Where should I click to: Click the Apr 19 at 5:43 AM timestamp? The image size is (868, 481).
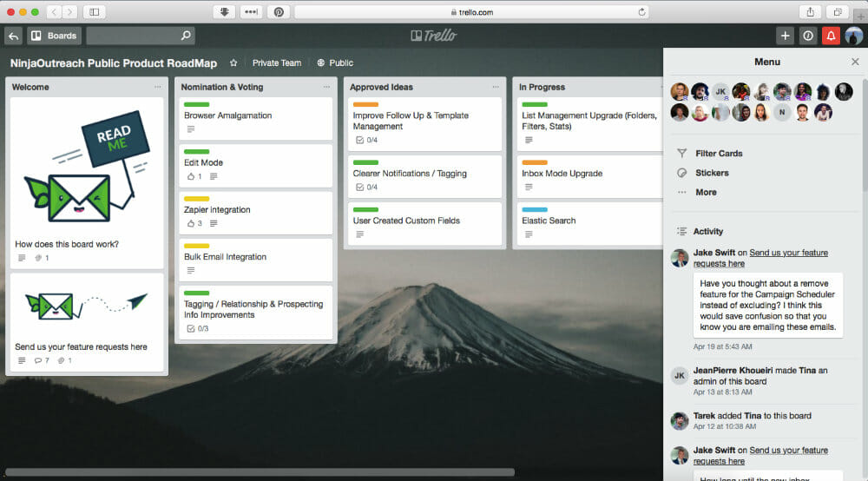click(722, 346)
